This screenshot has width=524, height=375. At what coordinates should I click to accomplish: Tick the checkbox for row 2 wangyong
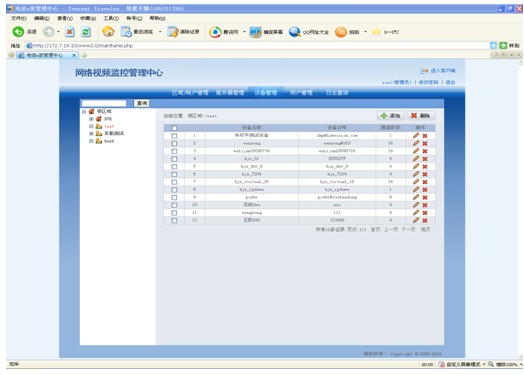174,143
